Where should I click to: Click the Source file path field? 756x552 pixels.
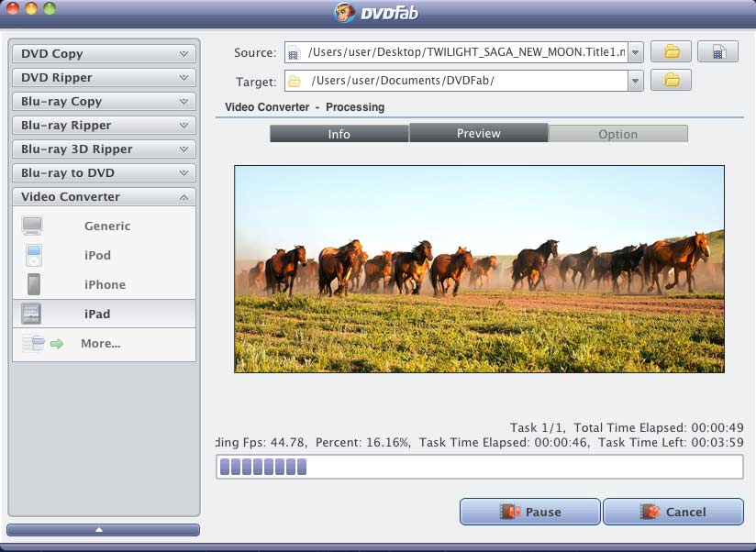[457, 52]
